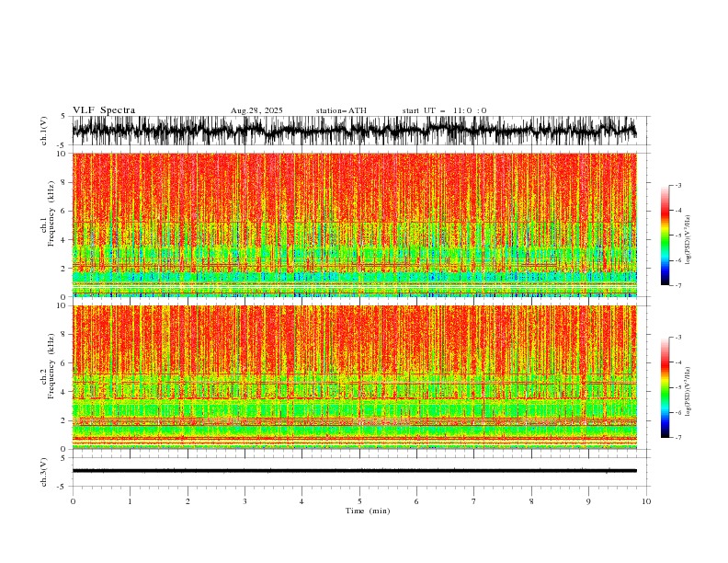Click the "-5" tick on the ch.3(V) axis
This screenshot has width=728, height=563.
pyautogui.click(x=63, y=487)
